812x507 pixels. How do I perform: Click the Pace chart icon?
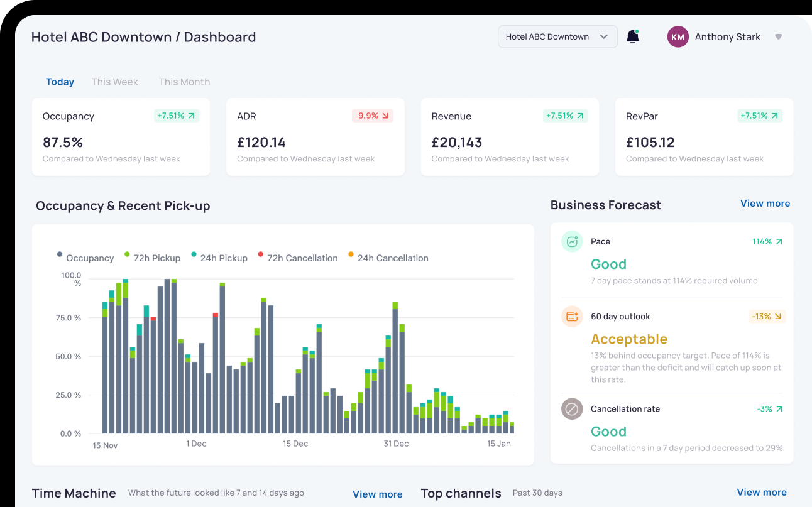pyautogui.click(x=572, y=242)
